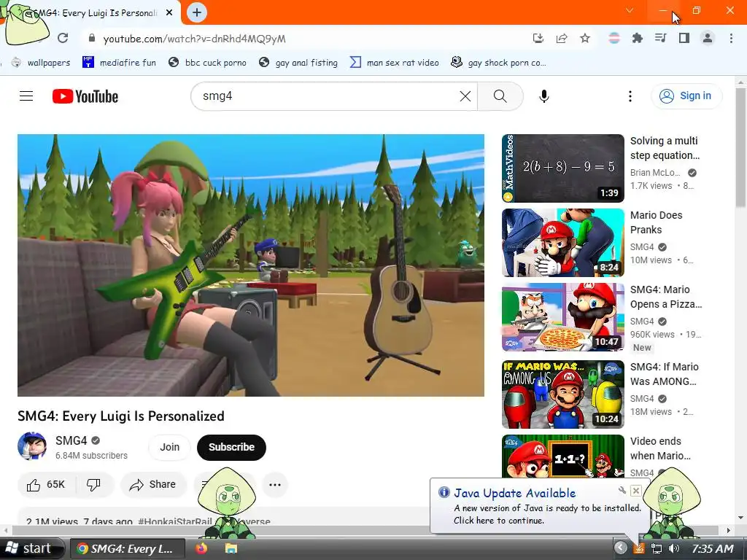747x560 pixels.
Task: Click the Java tray icon
Action: [638, 548]
